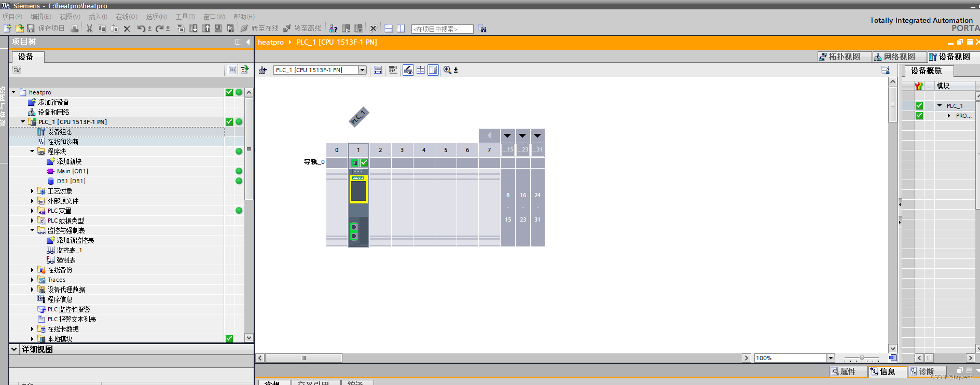Open device selector dropdown PLC_1

point(362,70)
